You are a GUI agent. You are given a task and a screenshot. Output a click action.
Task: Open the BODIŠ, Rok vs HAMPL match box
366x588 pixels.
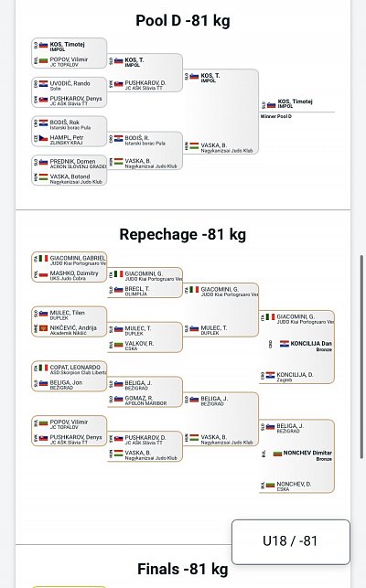coord(69,131)
